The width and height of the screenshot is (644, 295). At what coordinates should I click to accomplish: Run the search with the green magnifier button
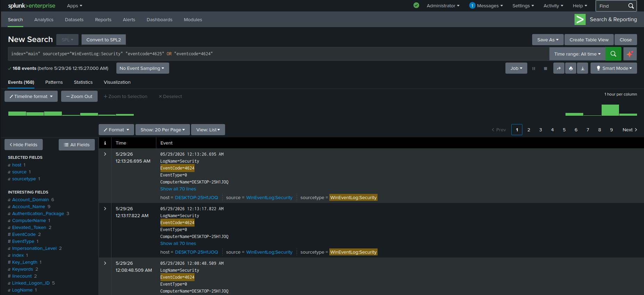(x=613, y=54)
